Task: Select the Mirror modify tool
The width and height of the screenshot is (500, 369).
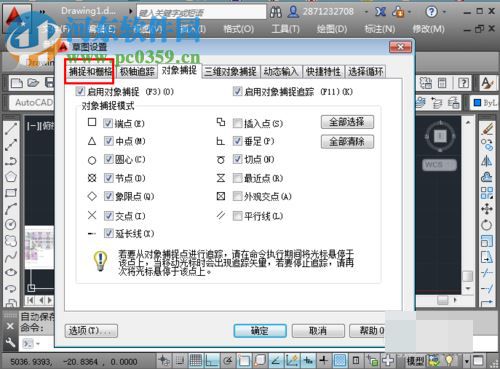Action: (487, 161)
